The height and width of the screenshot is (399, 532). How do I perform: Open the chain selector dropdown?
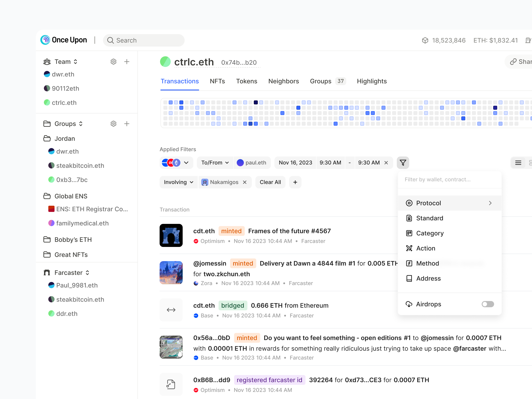pyautogui.click(x=176, y=163)
